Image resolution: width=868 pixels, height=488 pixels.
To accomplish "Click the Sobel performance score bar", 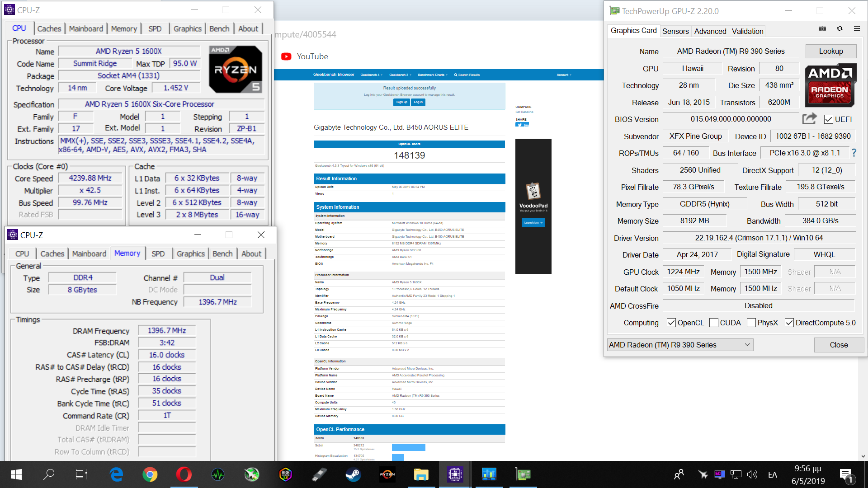I will coord(409,447).
